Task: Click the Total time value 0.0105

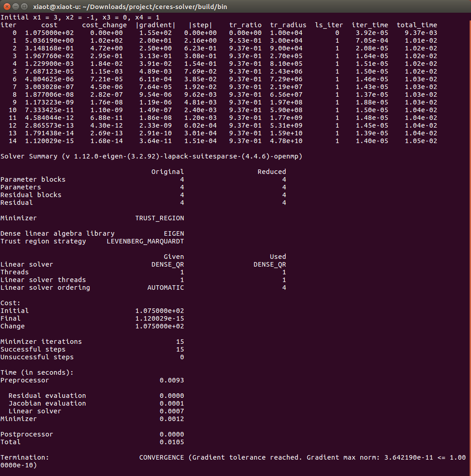Action: [x=172, y=442]
